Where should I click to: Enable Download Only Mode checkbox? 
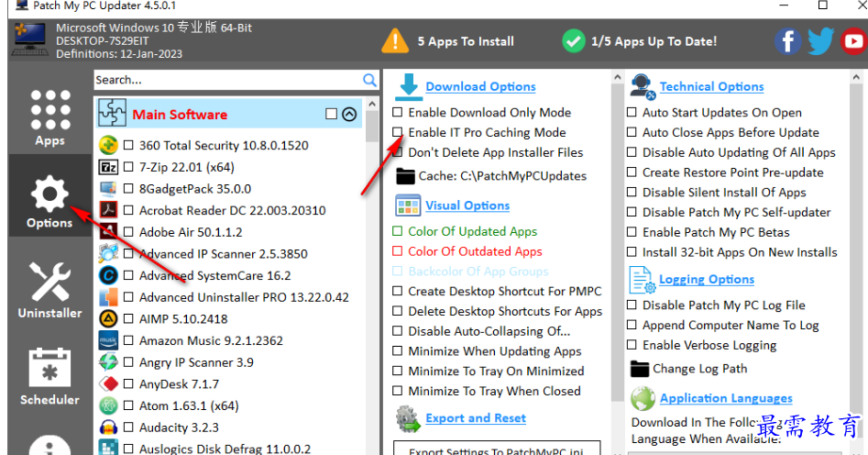pyautogui.click(x=398, y=113)
